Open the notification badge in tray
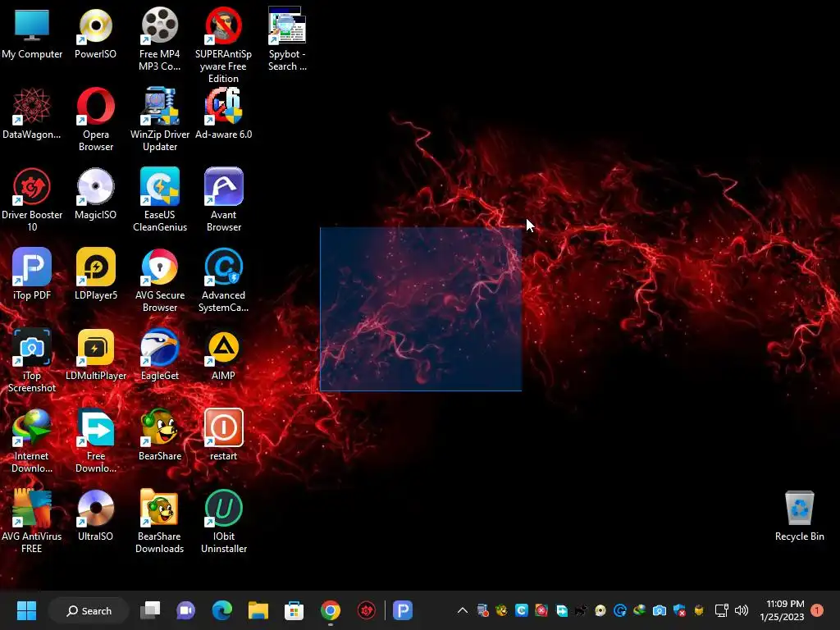Viewport: 840px width, 630px height. click(817, 610)
